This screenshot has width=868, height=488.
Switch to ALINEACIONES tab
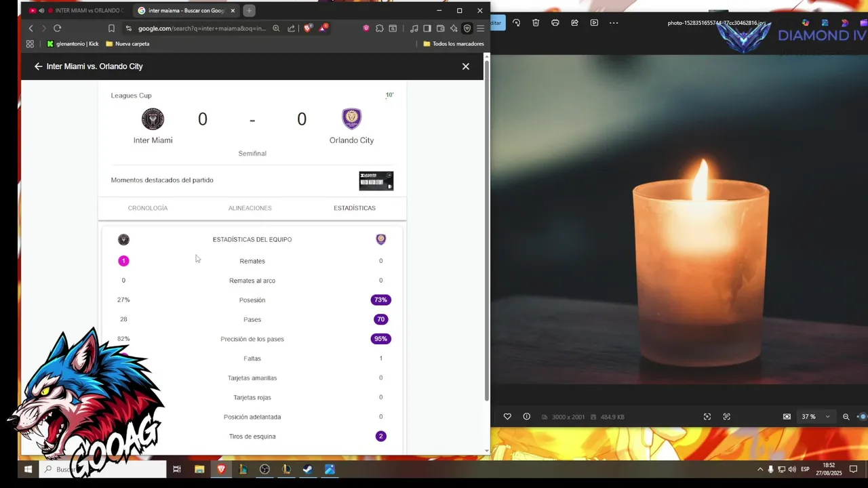coord(250,208)
